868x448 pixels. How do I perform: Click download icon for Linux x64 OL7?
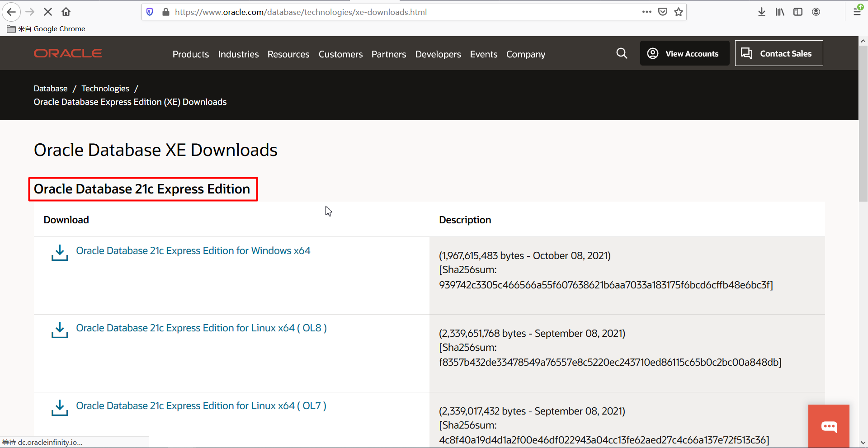60,408
